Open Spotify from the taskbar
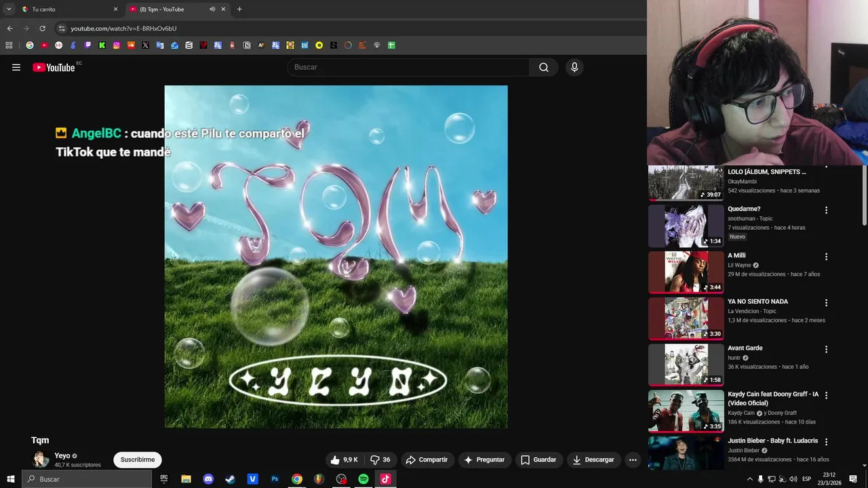This screenshot has width=868, height=488. (x=363, y=479)
